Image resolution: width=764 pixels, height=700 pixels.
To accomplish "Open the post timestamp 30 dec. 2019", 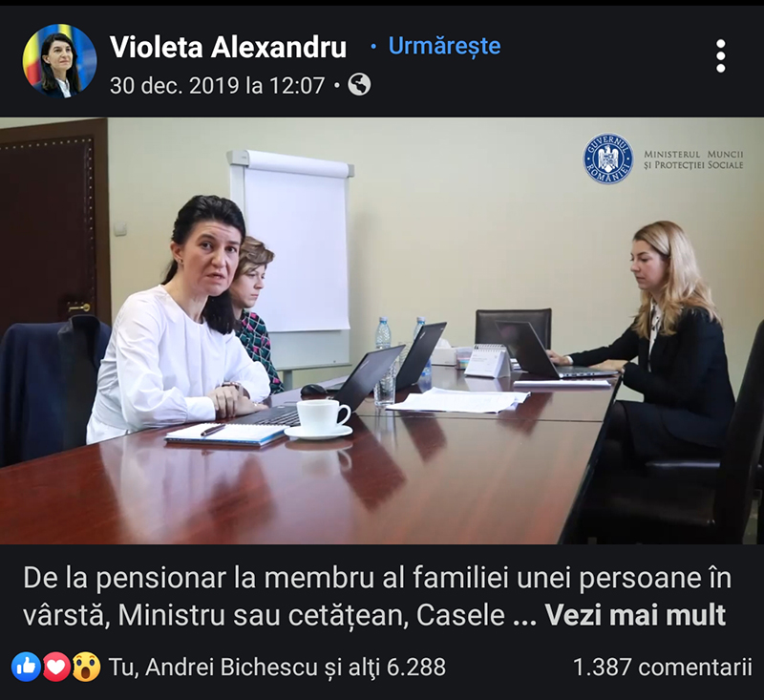I will (218, 86).
